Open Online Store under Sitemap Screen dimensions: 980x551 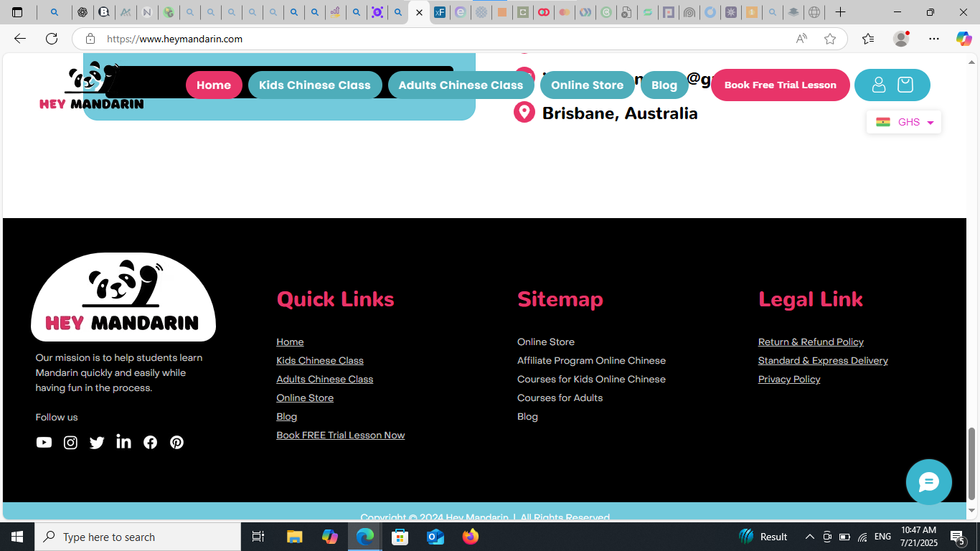(x=546, y=342)
